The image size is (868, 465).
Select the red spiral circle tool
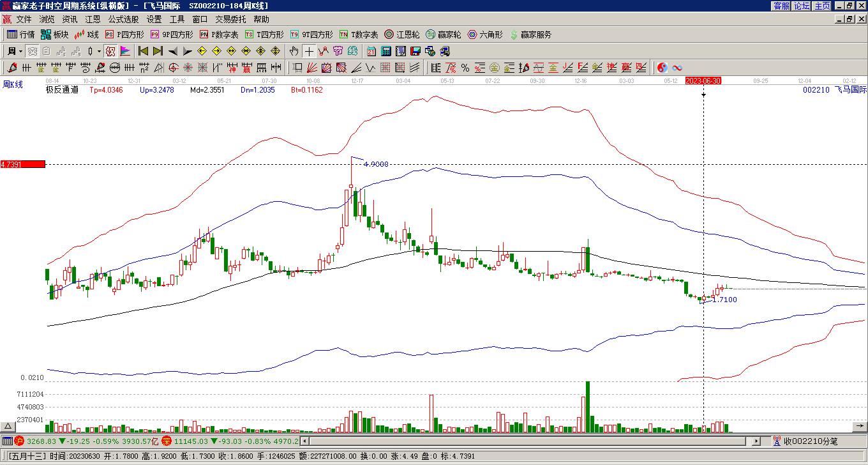pyautogui.click(x=174, y=68)
